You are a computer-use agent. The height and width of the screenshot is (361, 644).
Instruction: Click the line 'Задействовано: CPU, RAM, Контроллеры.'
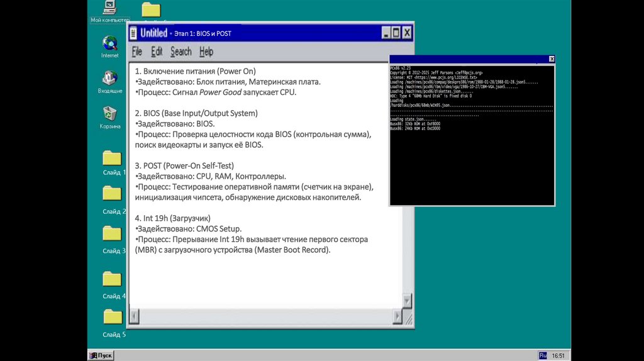(211, 176)
